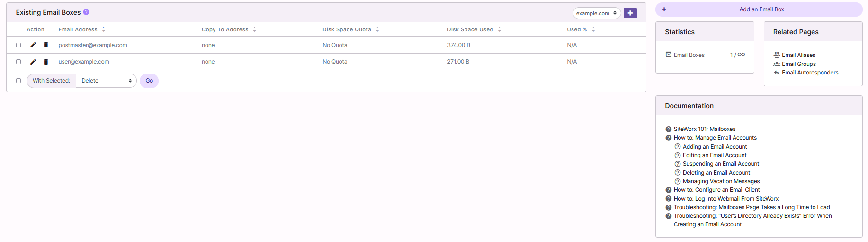Open Email Groups related page
Viewport: 868px width, 242px height.
[798, 64]
